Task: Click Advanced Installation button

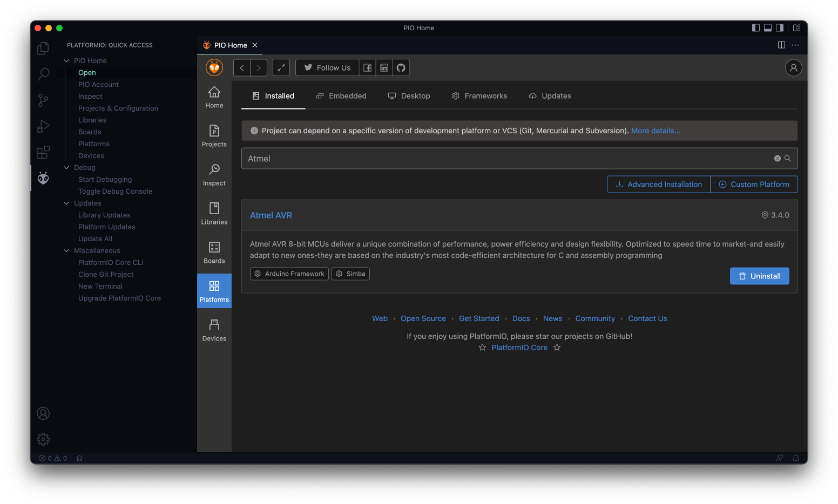Action: click(659, 185)
